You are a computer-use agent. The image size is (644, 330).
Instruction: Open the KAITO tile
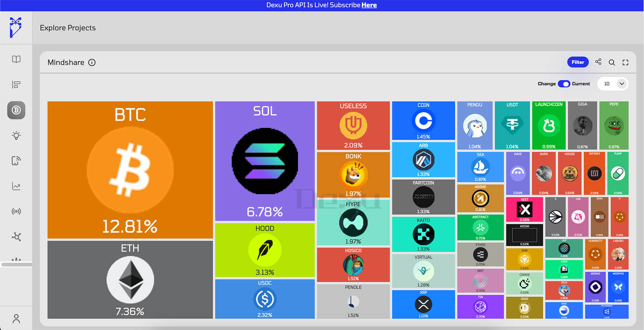(x=423, y=234)
